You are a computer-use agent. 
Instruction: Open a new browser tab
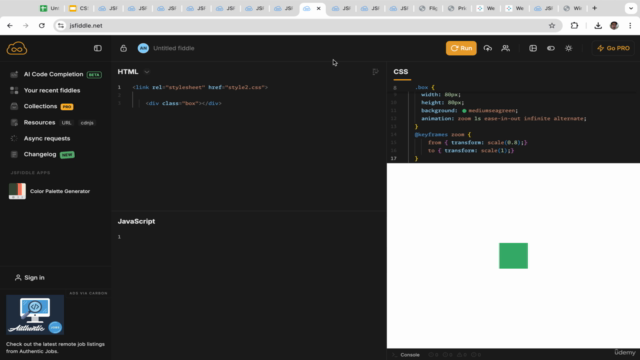tap(594, 8)
